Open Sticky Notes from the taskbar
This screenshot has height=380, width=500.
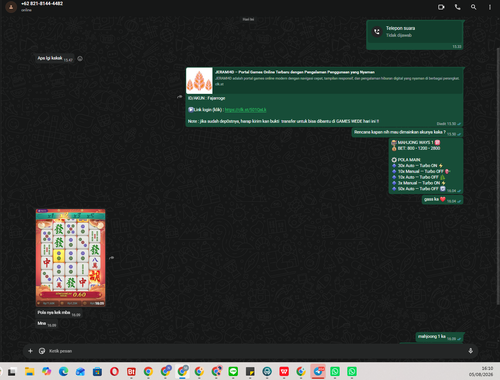tap(250, 371)
